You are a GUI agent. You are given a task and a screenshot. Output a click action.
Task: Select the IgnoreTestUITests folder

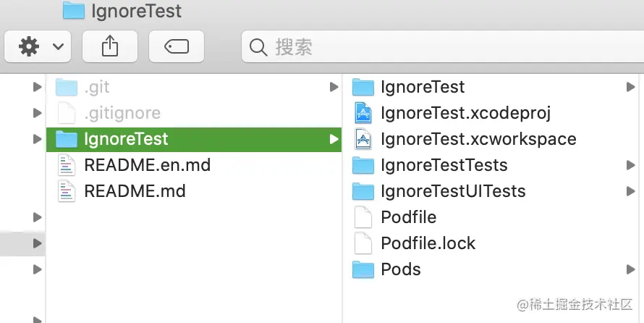click(452, 191)
